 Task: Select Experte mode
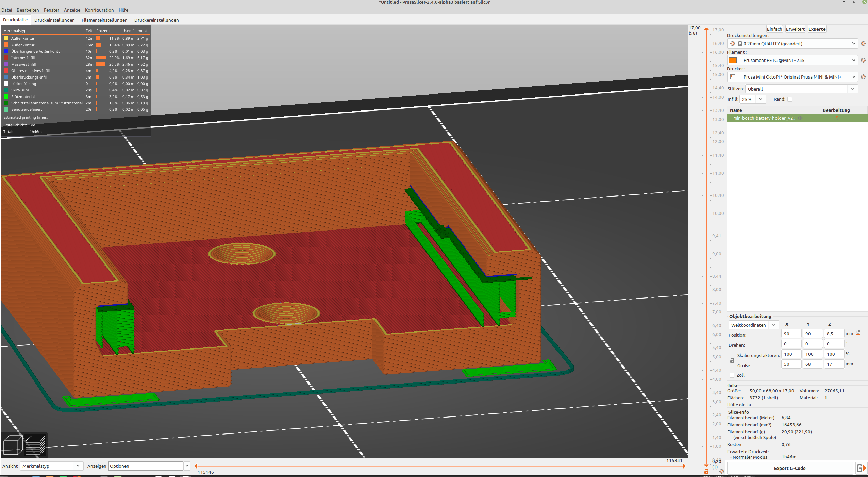click(817, 29)
